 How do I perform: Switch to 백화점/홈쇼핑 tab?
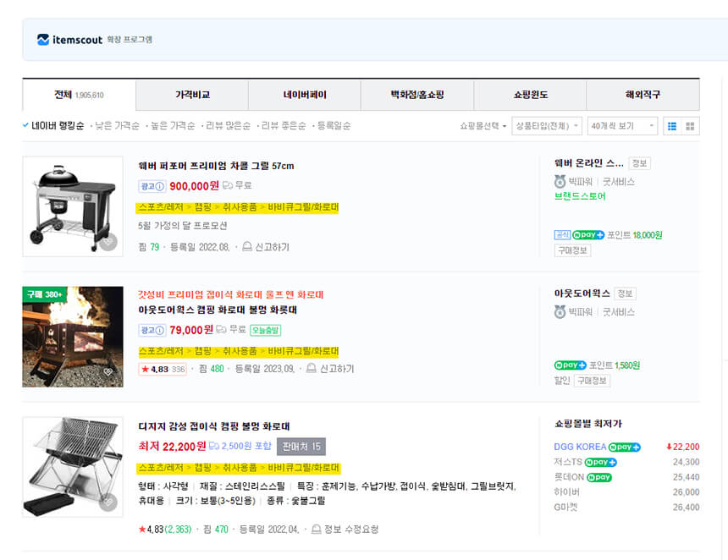point(417,95)
